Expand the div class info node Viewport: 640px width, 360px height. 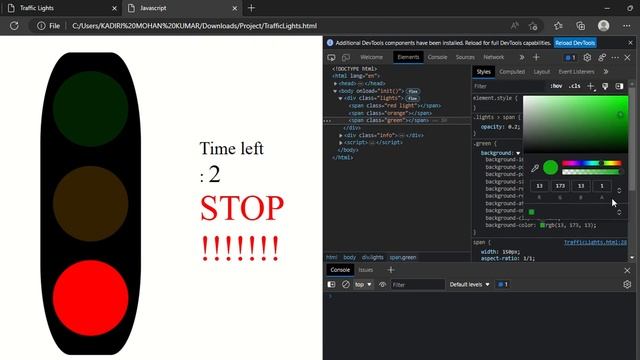point(341,135)
